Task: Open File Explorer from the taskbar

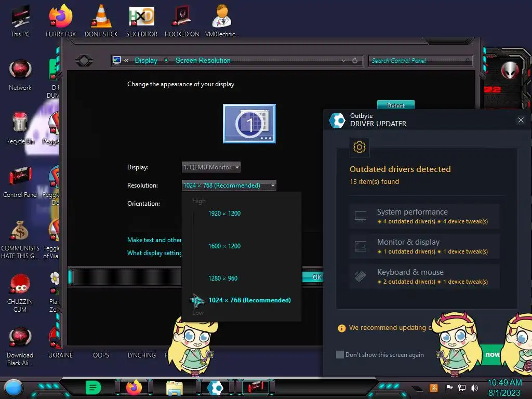Action: pos(175,388)
